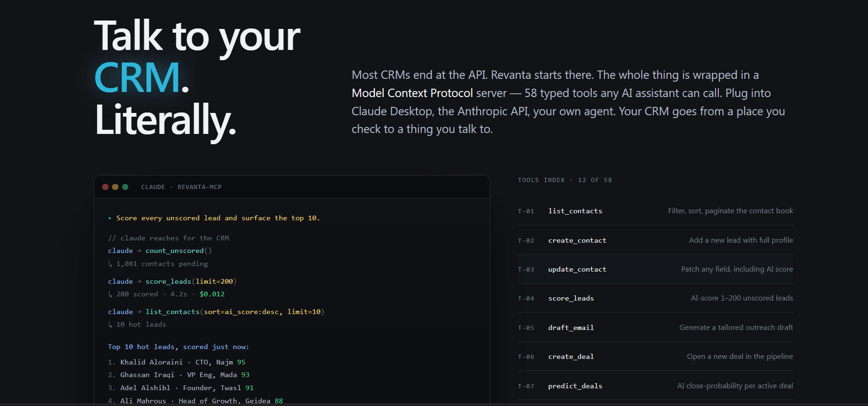
Task: Select the create_deal tool name
Action: [571, 357]
